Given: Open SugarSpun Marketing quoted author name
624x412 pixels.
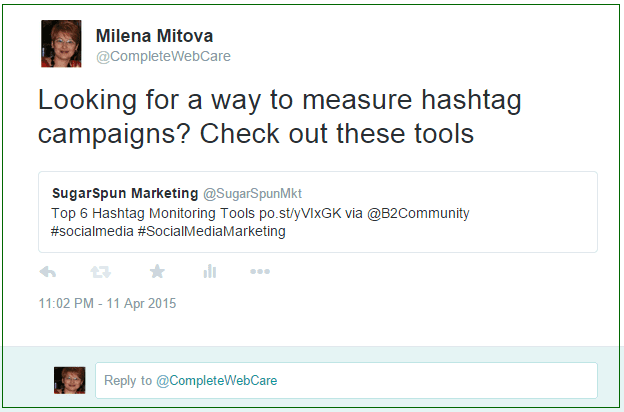Looking at the screenshot, I should click(125, 193).
